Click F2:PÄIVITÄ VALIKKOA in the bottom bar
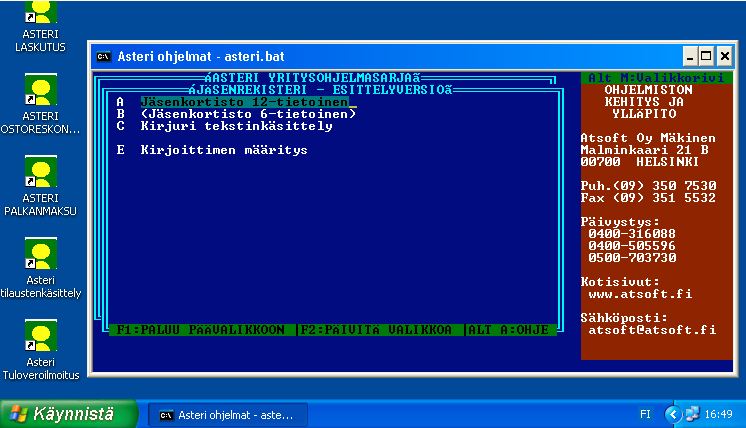This screenshot has width=746, height=428. (x=376, y=330)
